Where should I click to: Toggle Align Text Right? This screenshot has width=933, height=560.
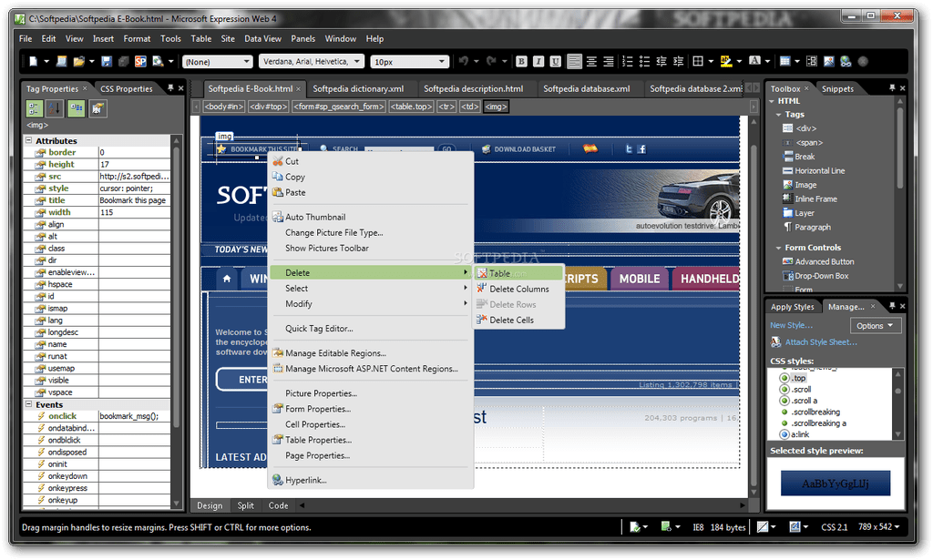(608, 61)
